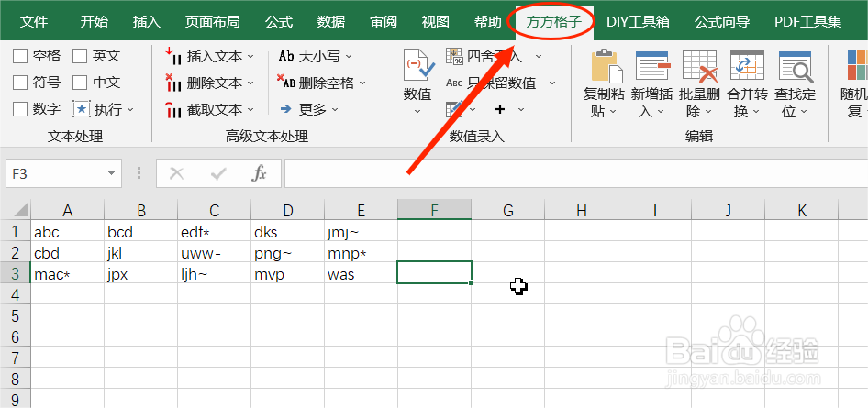Tick the 英文 checkbox
The image size is (868, 408).
click(x=80, y=56)
